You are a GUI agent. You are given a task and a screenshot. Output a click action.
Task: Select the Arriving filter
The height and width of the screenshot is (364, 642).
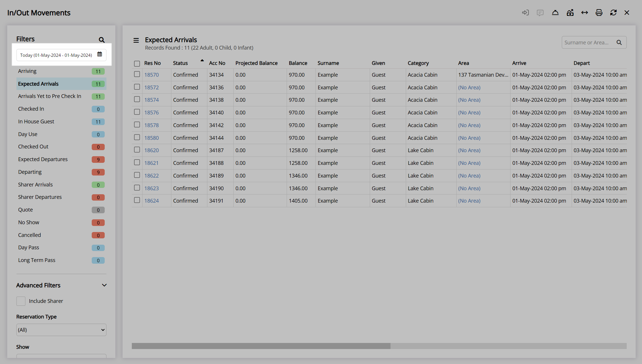tap(61, 71)
